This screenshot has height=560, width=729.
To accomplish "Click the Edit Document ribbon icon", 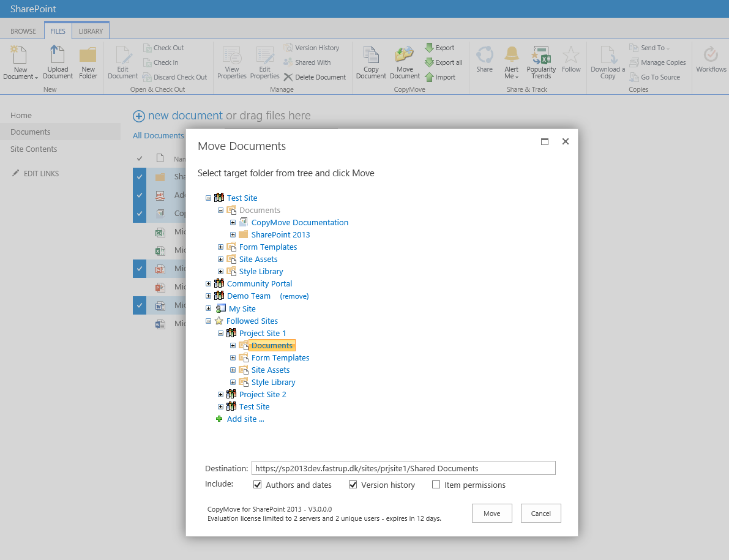I will point(123,54).
